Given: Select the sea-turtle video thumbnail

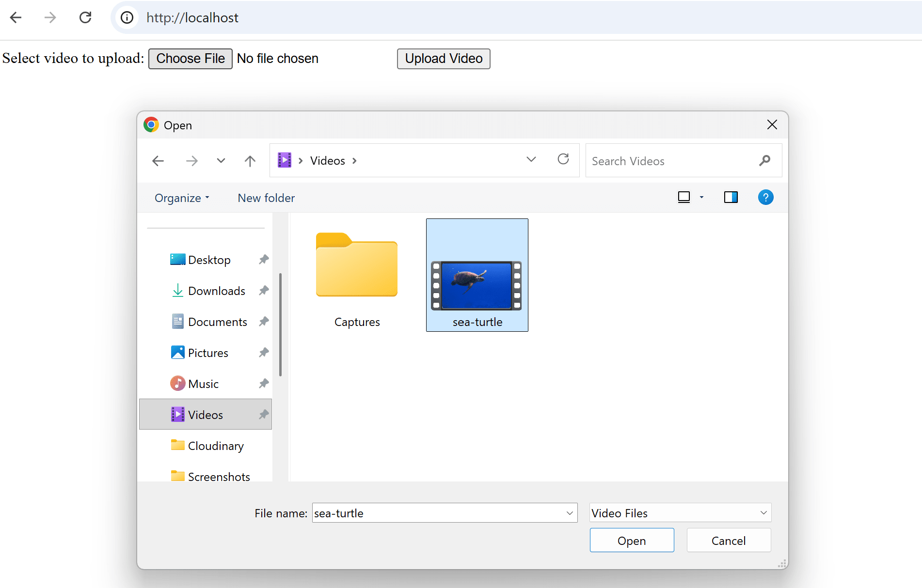Looking at the screenshot, I should click(477, 285).
